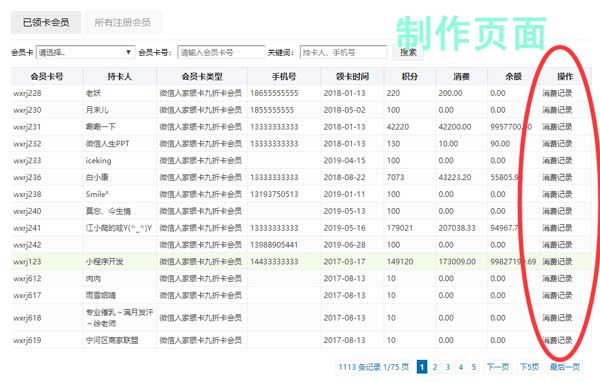Image resolution: width=600 pixels, height=382 pixels.
Task: Open 消费记录 for card wxrj240
Action: (x=557, y=211)
